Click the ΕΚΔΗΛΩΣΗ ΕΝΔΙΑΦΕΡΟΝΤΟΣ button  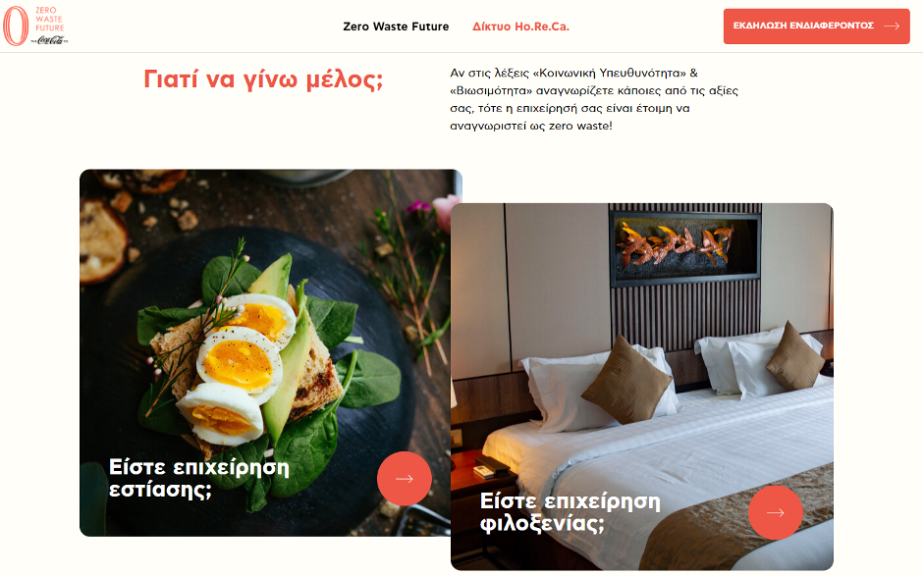[x=816, y=26]
